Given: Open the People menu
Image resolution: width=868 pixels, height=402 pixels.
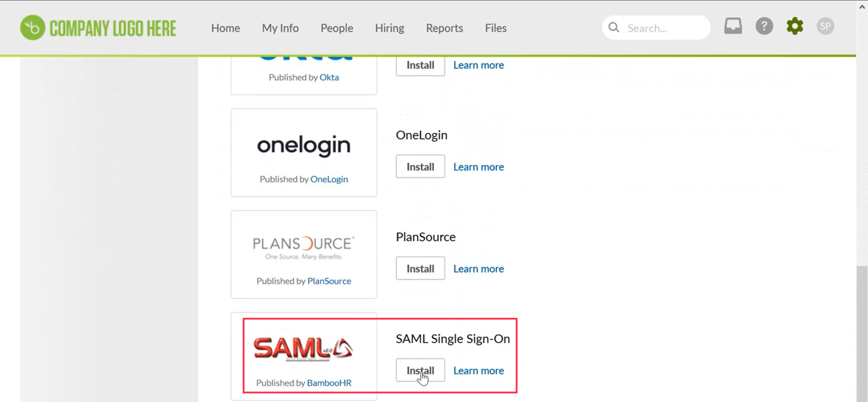Looking at the screenshot, I should coord(337,28).
